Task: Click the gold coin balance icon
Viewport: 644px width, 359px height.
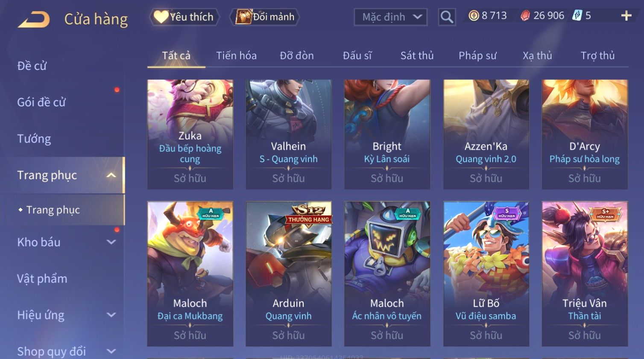Action: 474,16
